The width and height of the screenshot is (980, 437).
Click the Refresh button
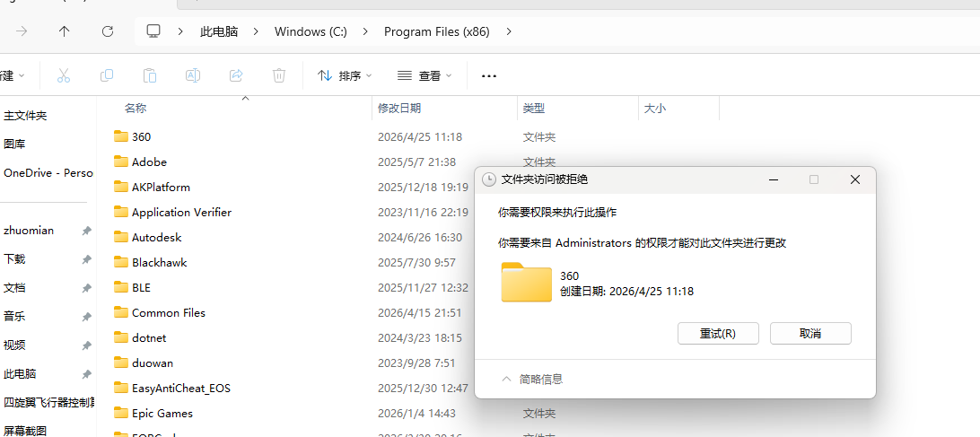coord(108,31)
